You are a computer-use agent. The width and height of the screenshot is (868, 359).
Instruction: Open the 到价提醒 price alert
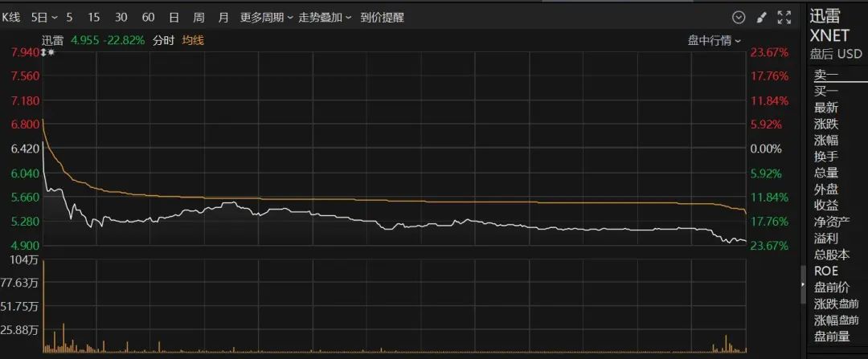pos(382,18)
